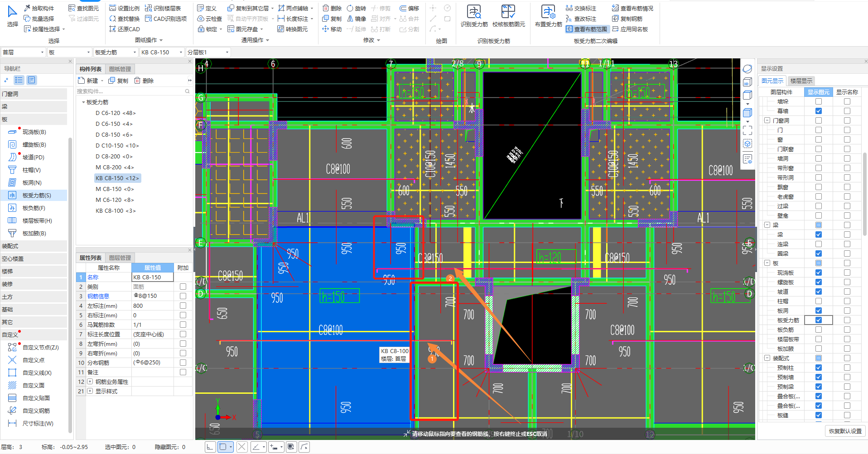Screen dimensions: 868x454
Task: Open 构件列表 tab
Action: click(x=91, y=69)
